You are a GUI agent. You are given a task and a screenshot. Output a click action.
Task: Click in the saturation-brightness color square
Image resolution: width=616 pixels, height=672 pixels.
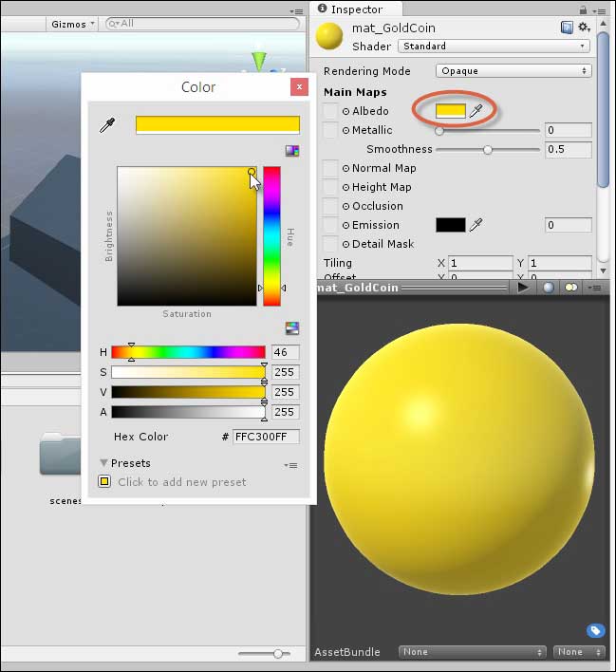pyautogui.click(x=187, y=236)
